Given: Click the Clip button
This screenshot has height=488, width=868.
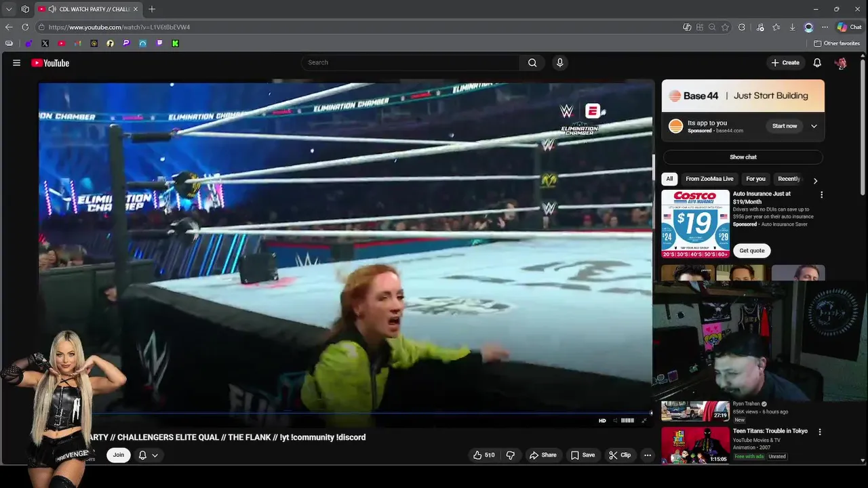Looking at the screenshot, I should tap(620, 455).
